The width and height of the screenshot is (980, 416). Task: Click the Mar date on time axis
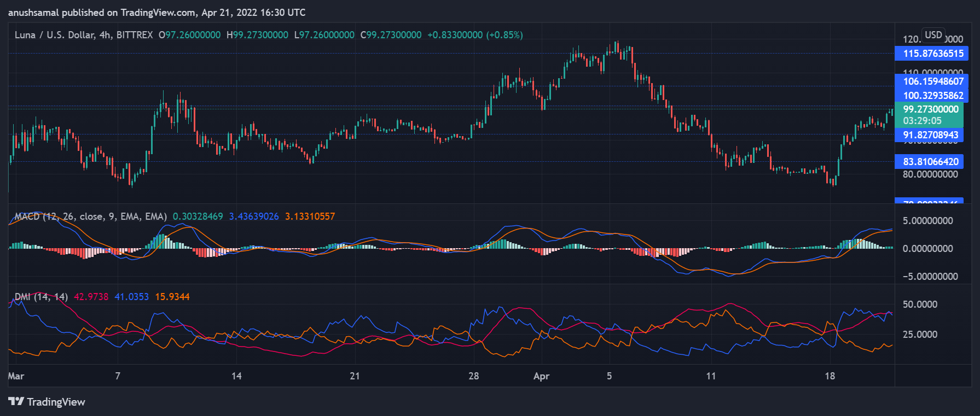point(16,376)
